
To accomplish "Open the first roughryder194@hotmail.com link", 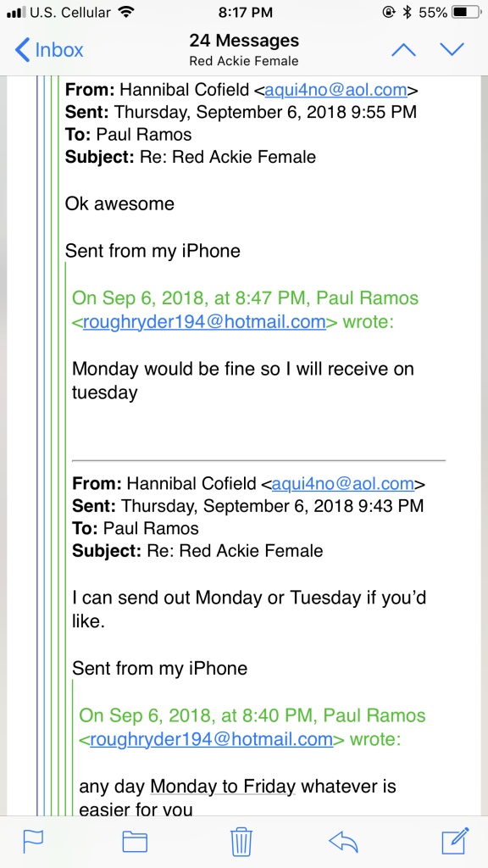I will [204, 321].
